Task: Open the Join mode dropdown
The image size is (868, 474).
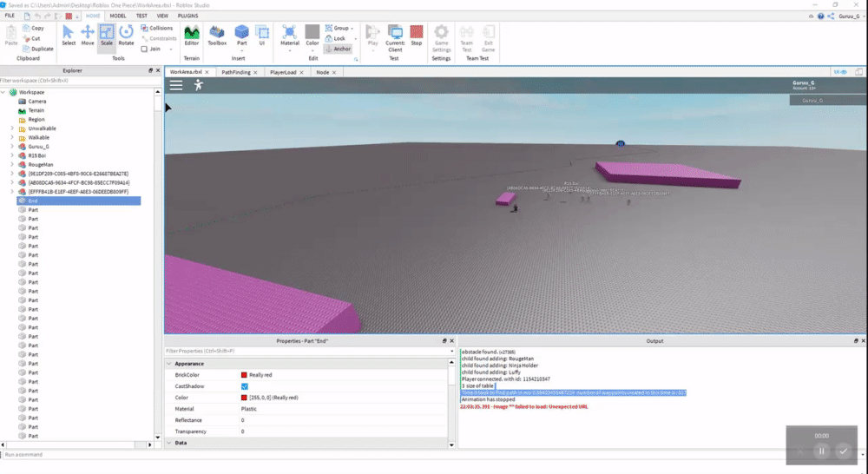Action: [171, 49]
